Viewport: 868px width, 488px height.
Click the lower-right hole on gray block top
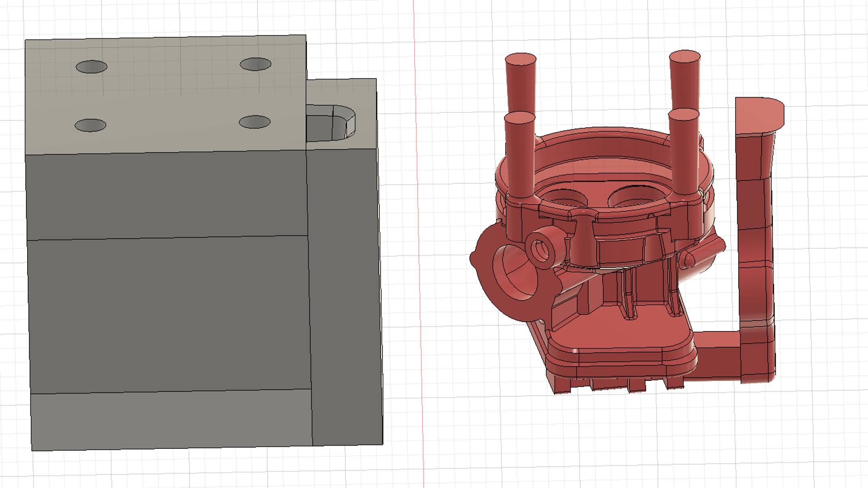click(254, 122)
